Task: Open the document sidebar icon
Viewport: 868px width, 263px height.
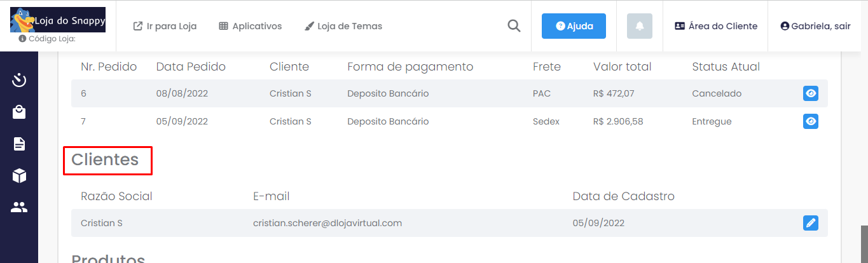Action: tap(19, 144)
